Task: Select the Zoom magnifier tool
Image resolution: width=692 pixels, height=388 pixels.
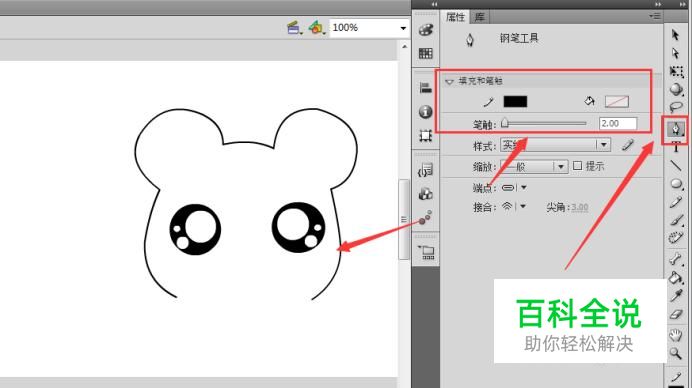Action: [x=676, y=353]
